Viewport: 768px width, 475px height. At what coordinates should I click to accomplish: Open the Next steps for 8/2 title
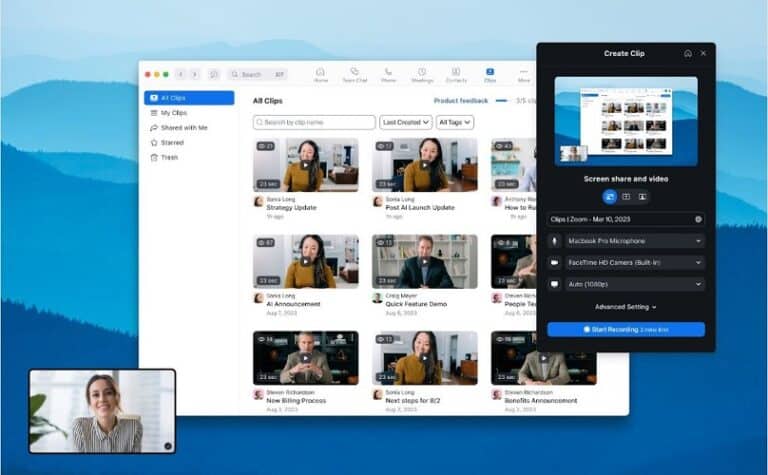tap(413, 401)
